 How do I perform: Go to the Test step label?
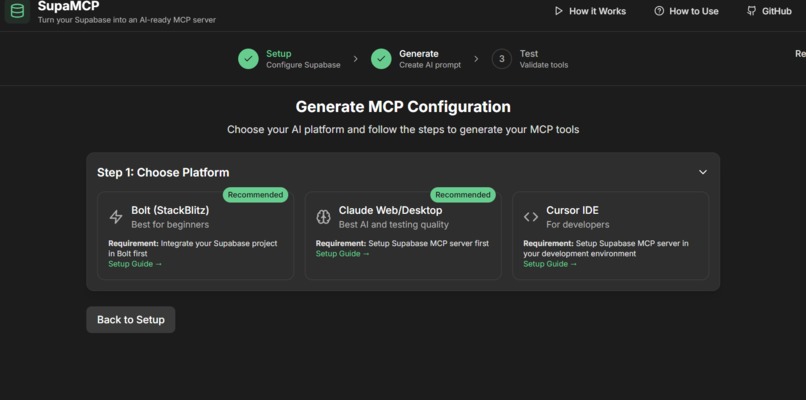(529, 53)
